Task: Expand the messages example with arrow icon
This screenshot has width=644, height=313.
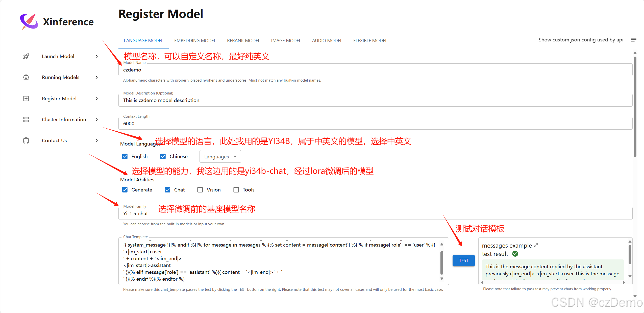Action: coord(536,245)
